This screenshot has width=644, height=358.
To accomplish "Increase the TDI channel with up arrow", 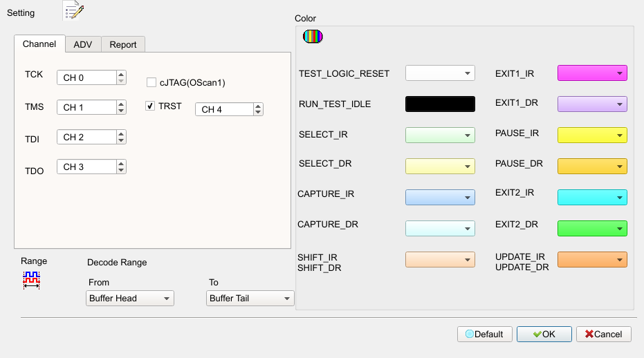I will click(121, 134).
